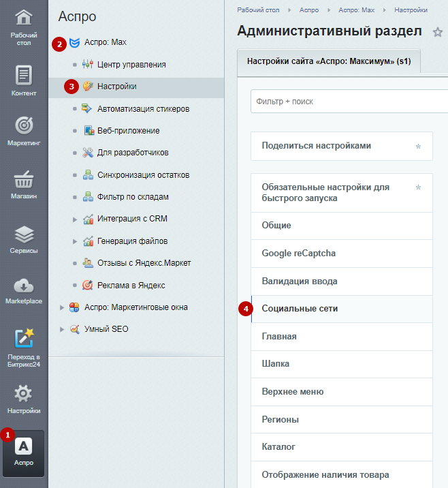Screen dimensions: 448x488
Task: Open the Аспро section icon
Action: (x=24, y=446)
